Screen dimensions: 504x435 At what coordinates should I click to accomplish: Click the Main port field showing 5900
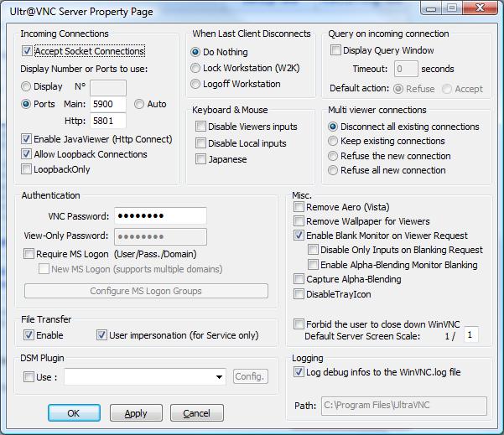point(108,104)
